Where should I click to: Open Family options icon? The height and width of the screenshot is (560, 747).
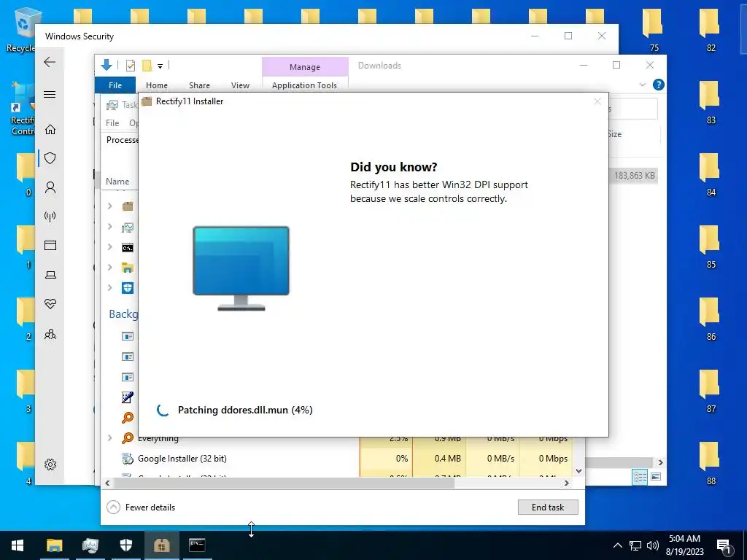click(x=50, y=334)
